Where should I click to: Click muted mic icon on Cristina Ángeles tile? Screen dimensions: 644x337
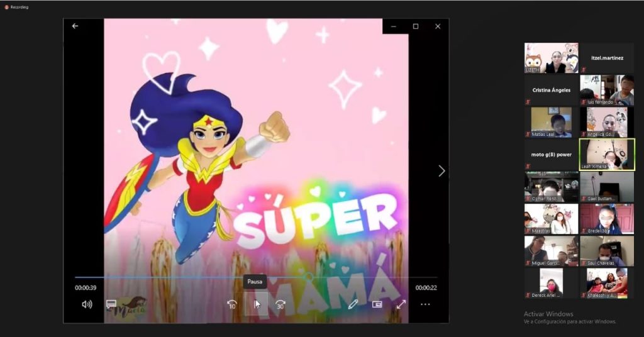[528, 102]
